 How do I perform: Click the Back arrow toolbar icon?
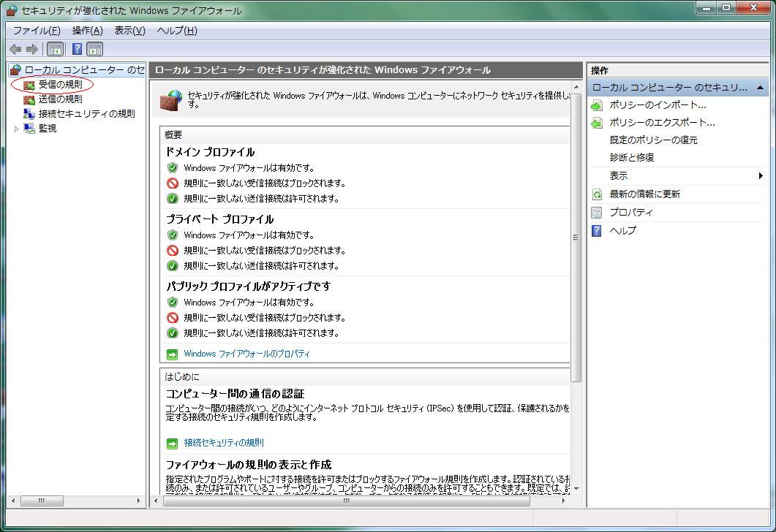pyautogui.click(x=15, y=49)
